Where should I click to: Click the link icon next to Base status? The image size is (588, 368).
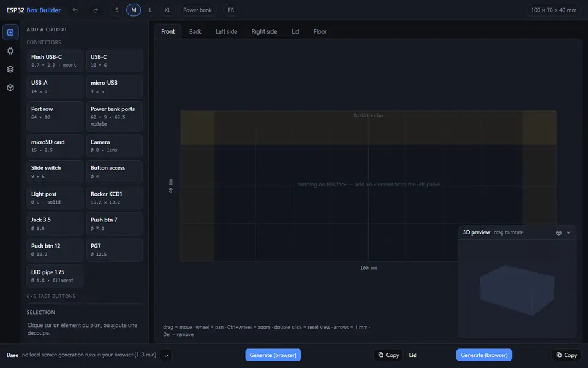(166, 355)
